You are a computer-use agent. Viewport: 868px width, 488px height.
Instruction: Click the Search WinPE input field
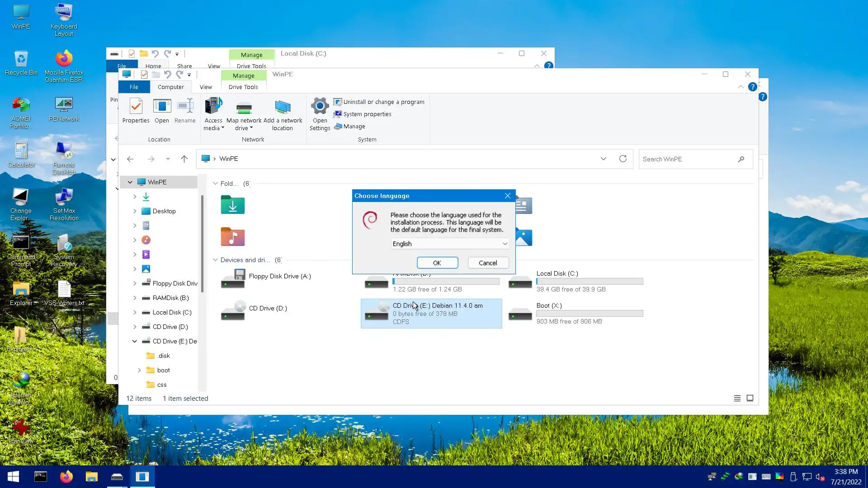tap(687, 159)
